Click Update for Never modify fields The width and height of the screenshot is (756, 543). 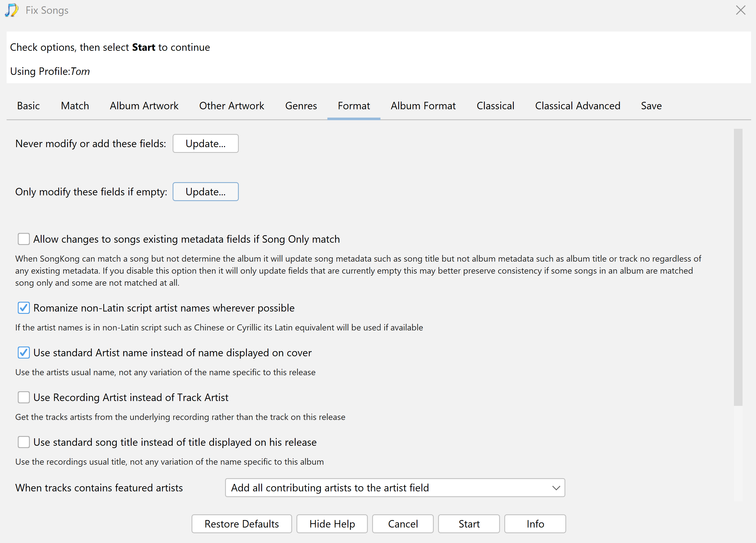click(x=205, y=143)
